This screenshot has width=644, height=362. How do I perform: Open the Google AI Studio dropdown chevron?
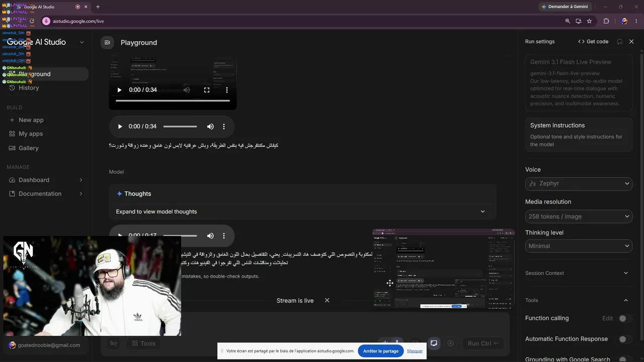pos(82,42)
